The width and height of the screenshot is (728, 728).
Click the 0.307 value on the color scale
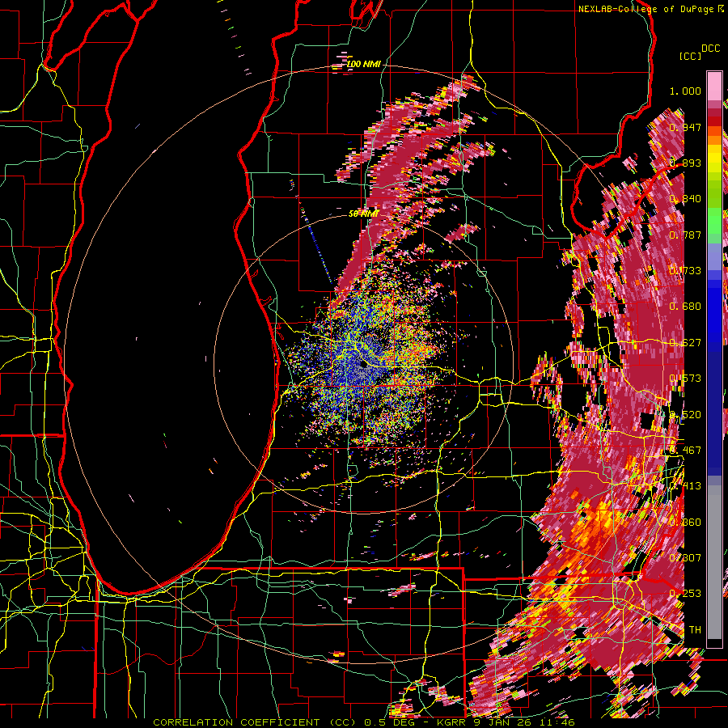click(685, 558)
